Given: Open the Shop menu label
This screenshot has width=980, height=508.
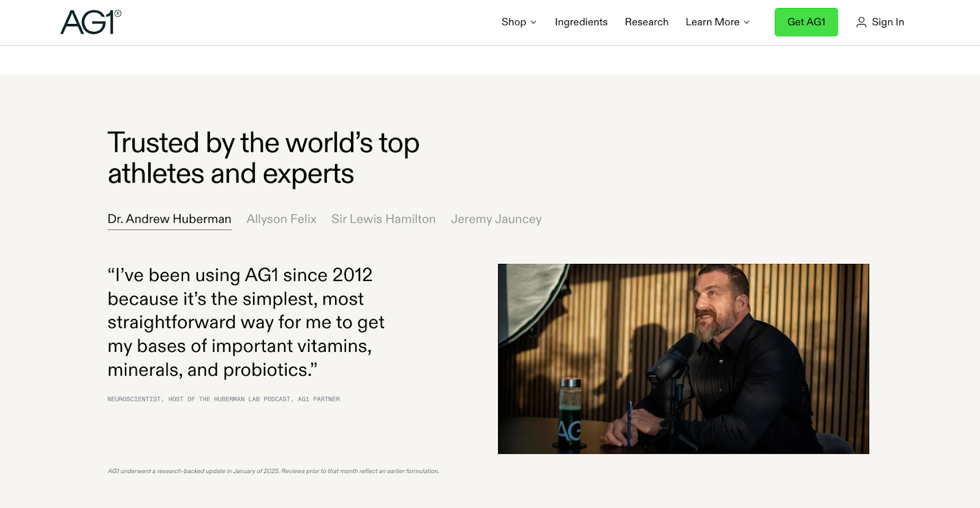Looking at the screenshot, I should pos(514,22).
